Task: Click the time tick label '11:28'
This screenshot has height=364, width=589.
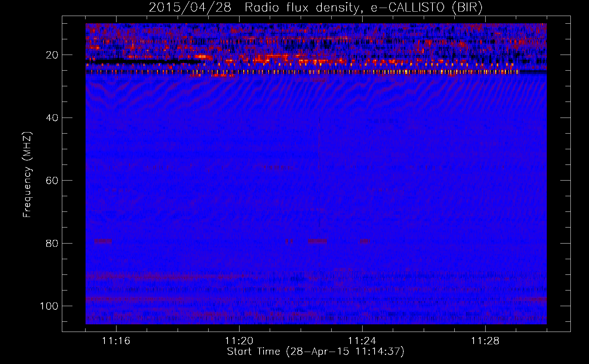Action: (x=485, y=341)
